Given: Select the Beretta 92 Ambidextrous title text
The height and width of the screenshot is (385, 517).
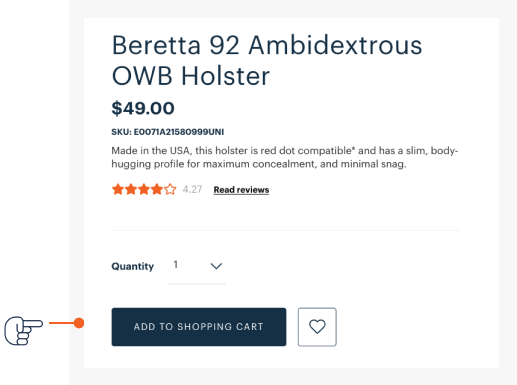Looking at the screenshot, I should click(267, 45).
